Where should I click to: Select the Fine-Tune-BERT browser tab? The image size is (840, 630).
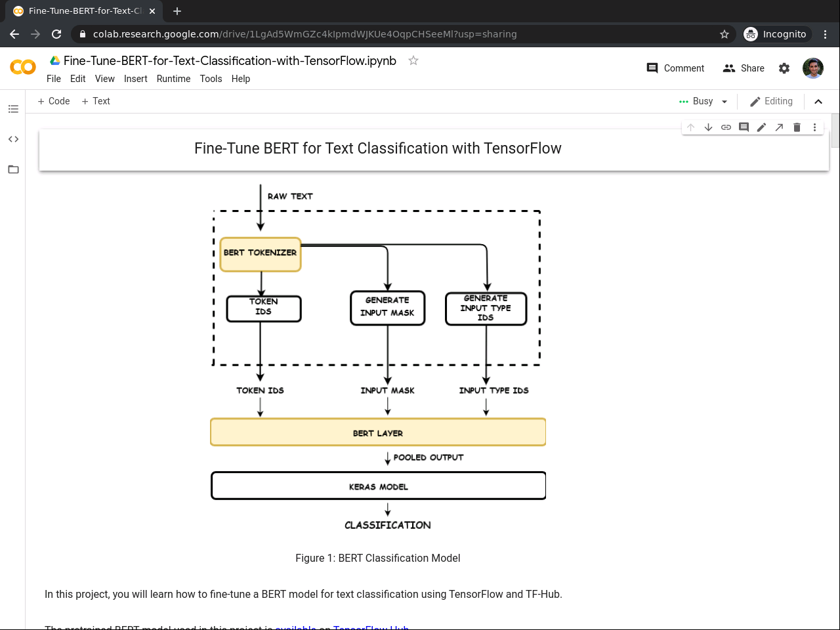[x=85, y=11]
